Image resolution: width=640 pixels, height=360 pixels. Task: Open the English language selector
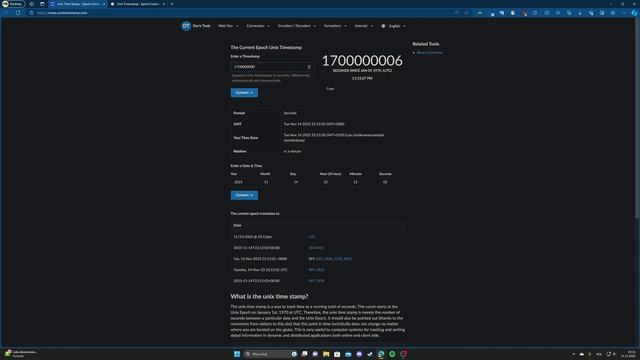393,26
